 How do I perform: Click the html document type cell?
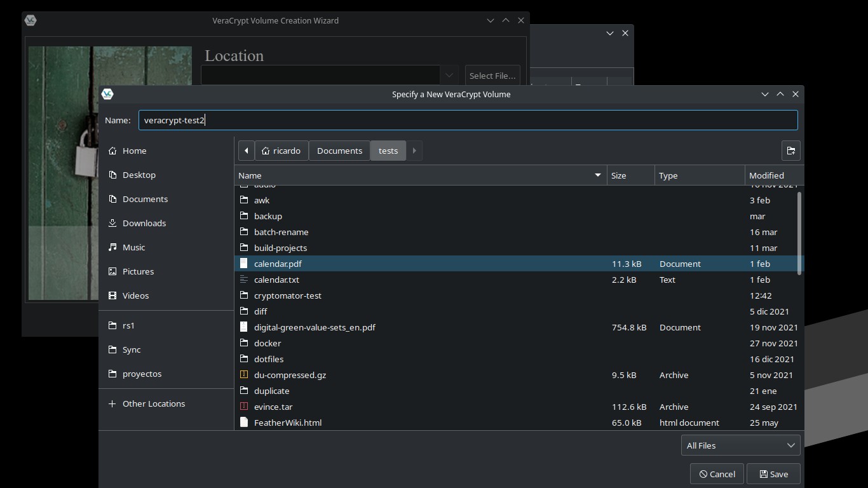click(x=689, y=423)
